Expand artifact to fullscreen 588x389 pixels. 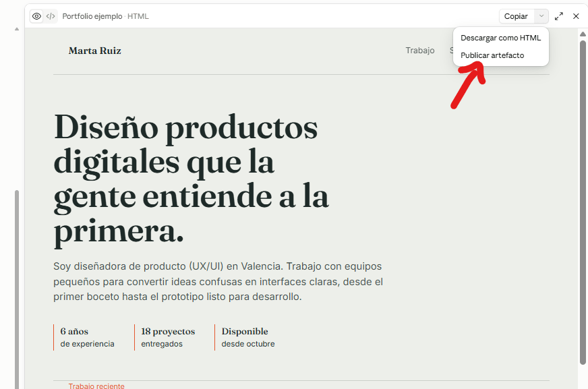[559, 16]
